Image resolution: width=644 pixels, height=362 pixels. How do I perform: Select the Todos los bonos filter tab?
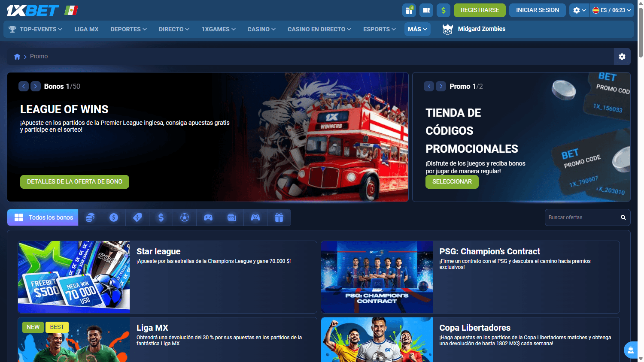coord(43,217)
